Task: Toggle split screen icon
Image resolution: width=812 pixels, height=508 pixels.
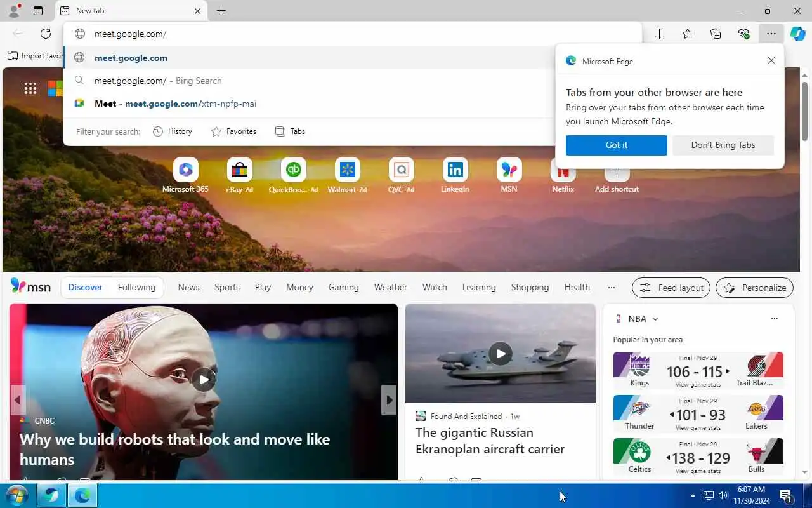Action: (x=659, y=34)
